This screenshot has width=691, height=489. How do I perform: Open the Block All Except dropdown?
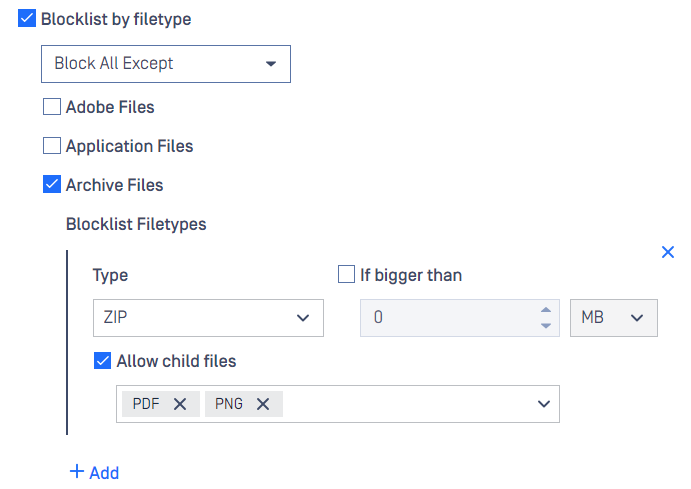click(166, 63)
